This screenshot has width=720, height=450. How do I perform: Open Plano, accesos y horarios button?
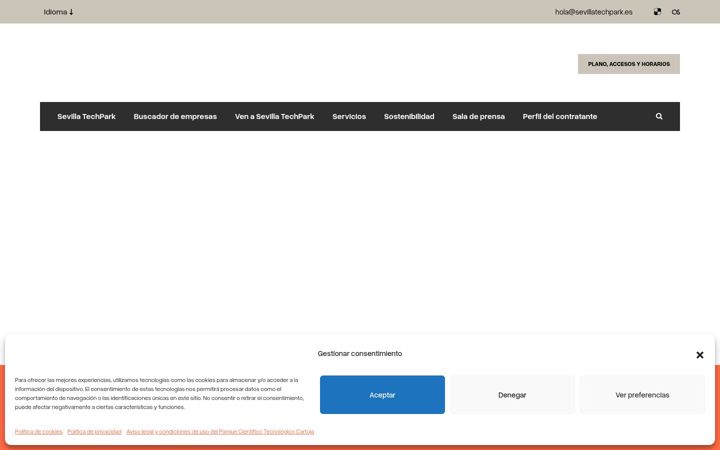point(629,64)
